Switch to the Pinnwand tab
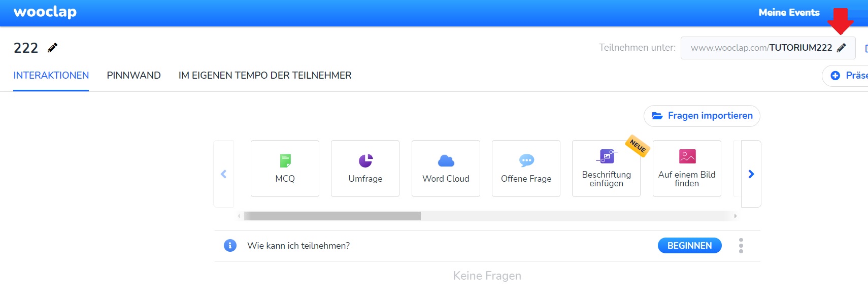 coord(133,75)
